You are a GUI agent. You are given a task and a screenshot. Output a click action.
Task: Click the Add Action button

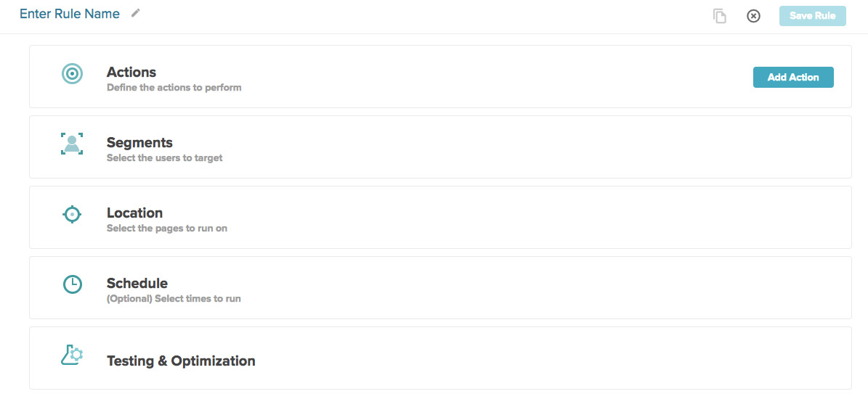(793, 78)
